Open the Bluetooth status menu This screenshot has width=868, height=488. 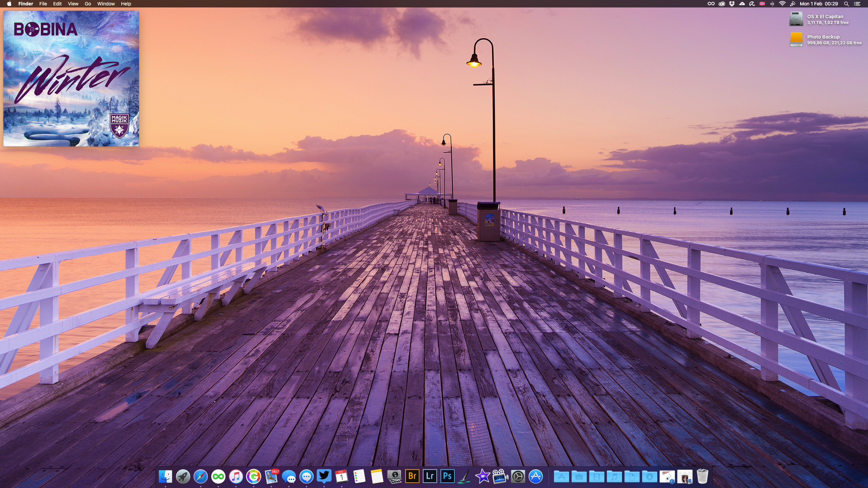pyautogui.click(x=772, y=4)
